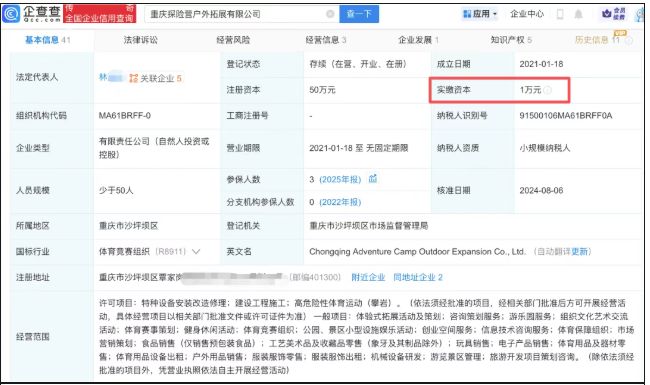Screen dimensions: 650x385
Task: Expand the 体育竞赛组织 industry chevron
Action: [x=196, y=252]
